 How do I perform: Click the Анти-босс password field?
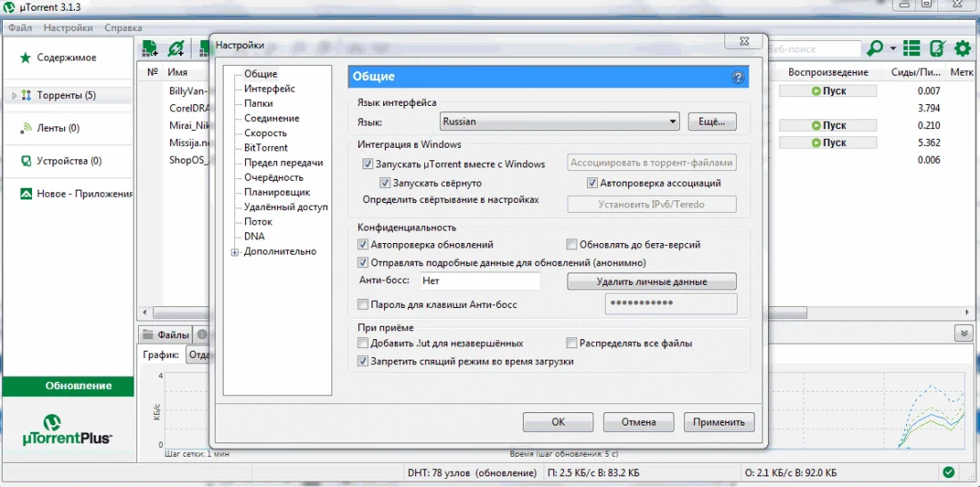pyautogui.click(x=671, y=304)
